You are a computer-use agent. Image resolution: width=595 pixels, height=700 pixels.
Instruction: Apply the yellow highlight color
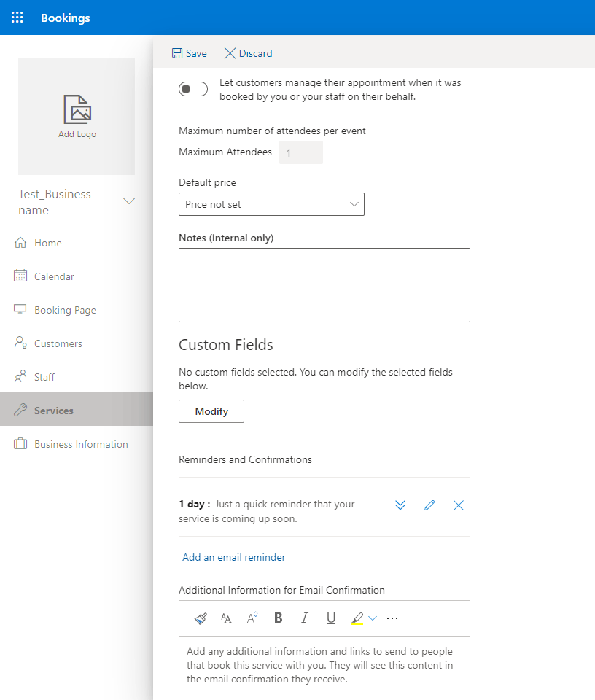357,618
